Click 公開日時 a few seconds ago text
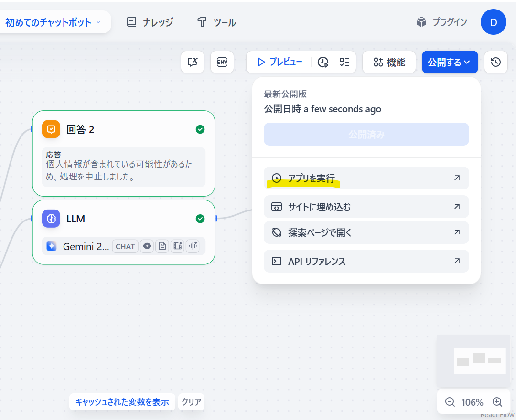The image size is (516, 420). pos(322,109)
